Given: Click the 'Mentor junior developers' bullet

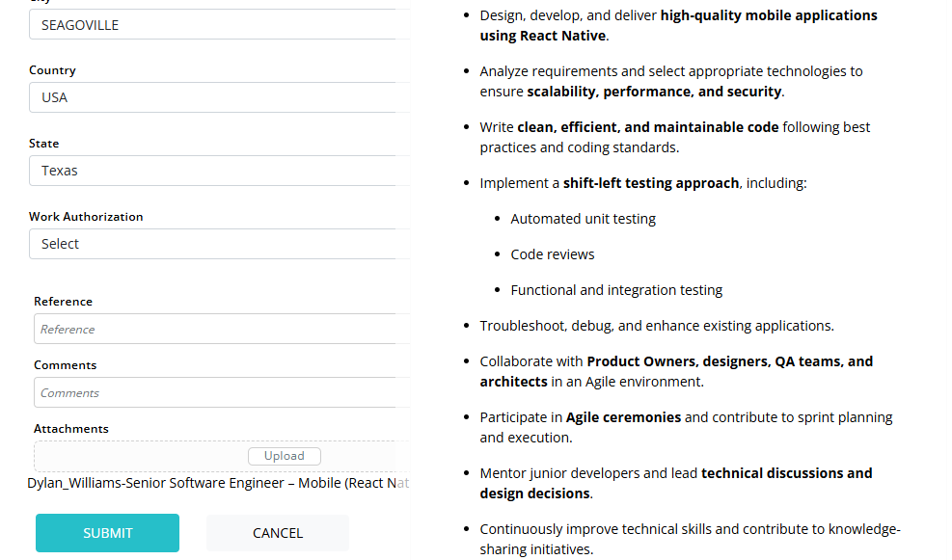Looking at the screenshot, I should [x=588, y=473].
